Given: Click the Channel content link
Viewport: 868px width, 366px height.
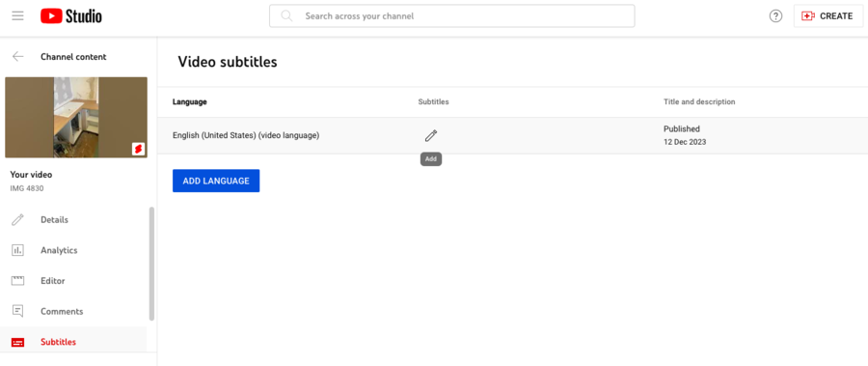Looking at the screenshot, I should pos(73,57).
